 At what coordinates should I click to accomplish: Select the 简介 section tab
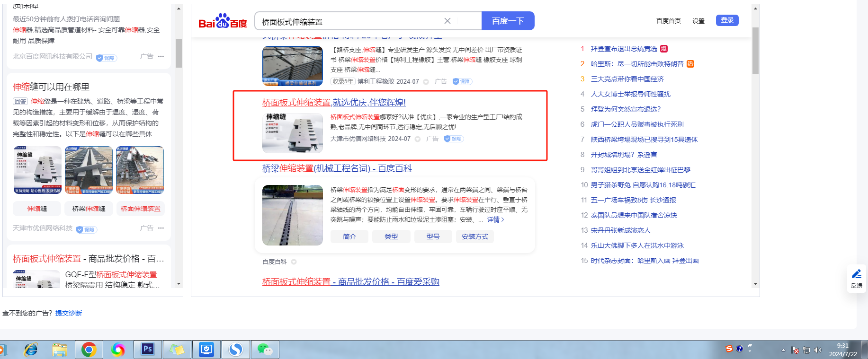[349, 236]
